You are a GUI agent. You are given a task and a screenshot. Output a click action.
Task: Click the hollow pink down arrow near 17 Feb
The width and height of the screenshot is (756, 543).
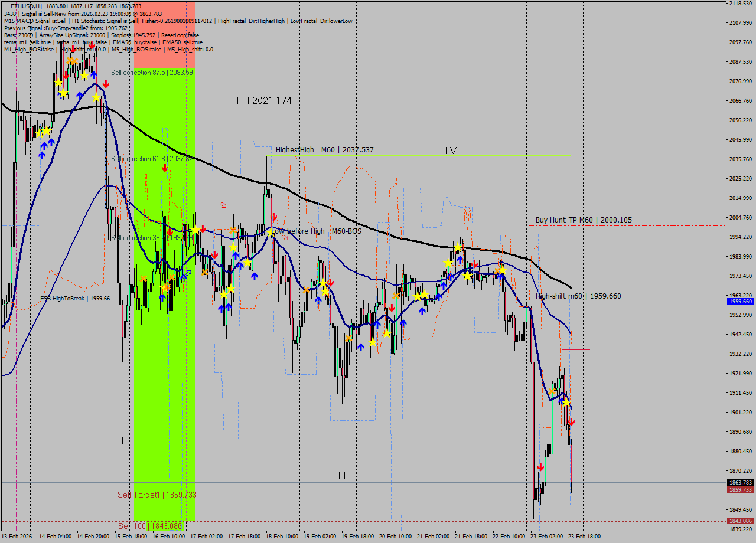pos(223,204)
